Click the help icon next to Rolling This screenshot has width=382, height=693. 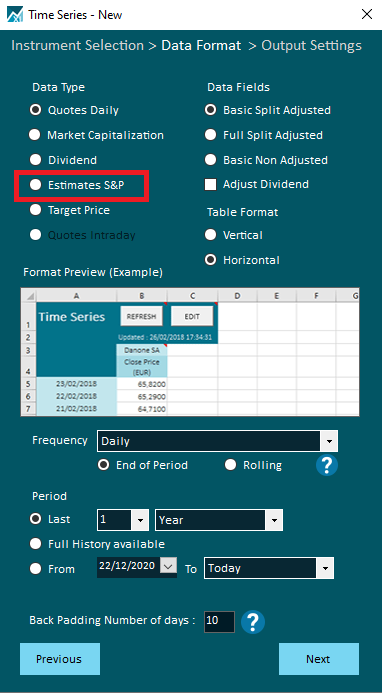click(x=327, y=465)
